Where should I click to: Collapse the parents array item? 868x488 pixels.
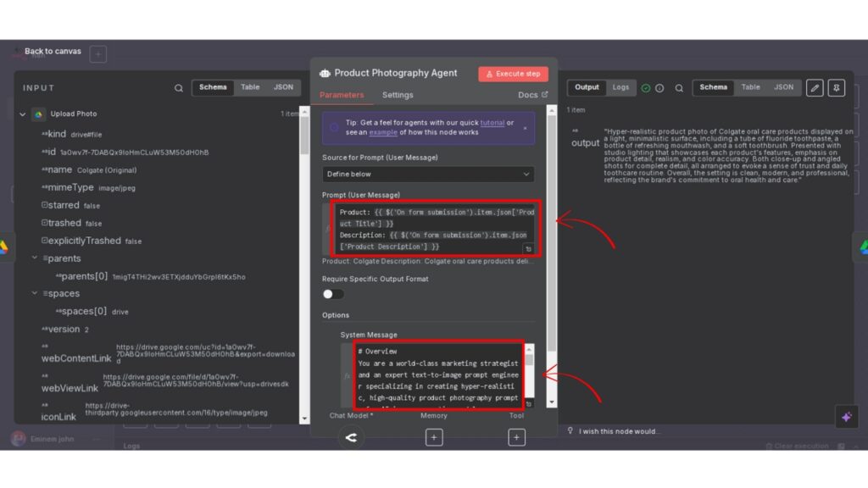(35, 258)
